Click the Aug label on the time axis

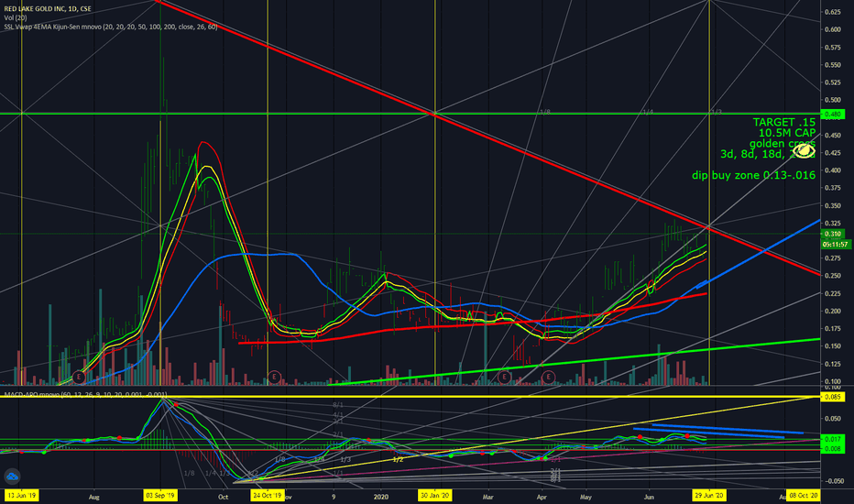(x=93, y=497)
